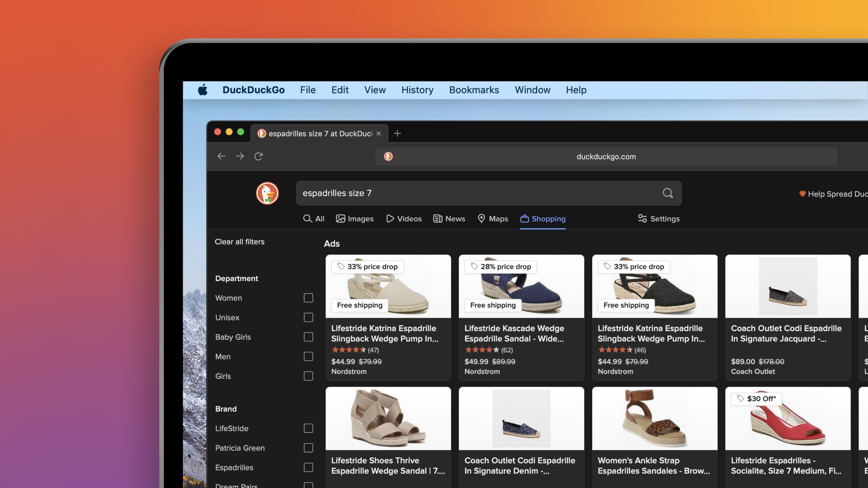Go forward with the forward arrow
868x488 pixels.
(x=240, y=156)
